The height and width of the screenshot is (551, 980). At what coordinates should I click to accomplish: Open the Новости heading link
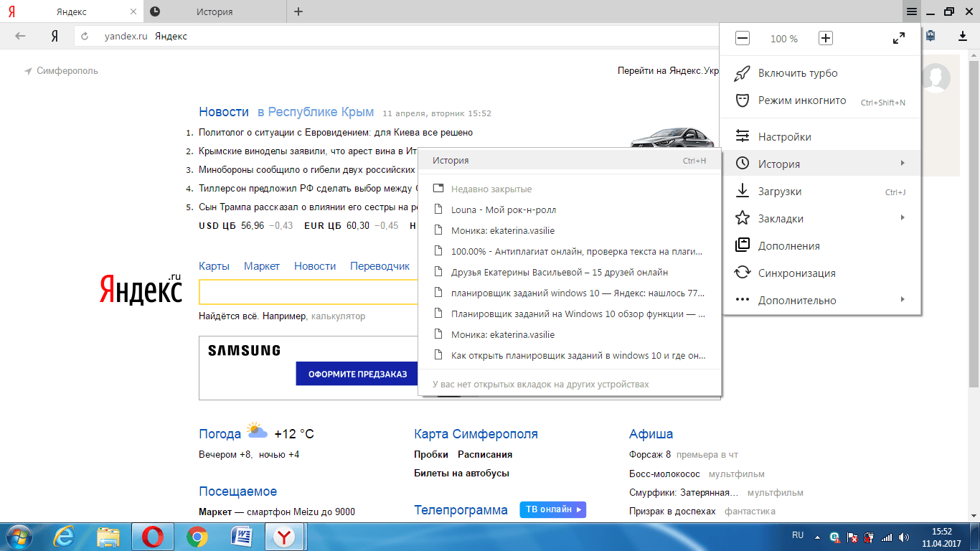click(x=224, y=112)
